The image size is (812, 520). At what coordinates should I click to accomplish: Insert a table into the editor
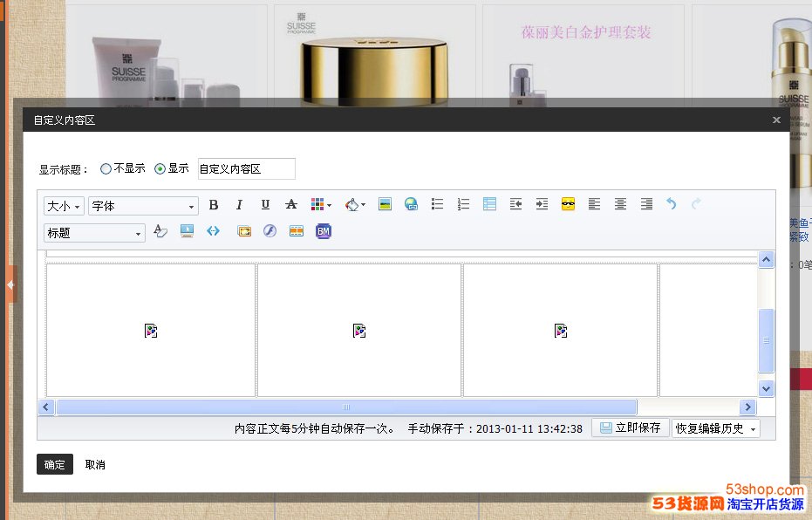click(489, 204)
